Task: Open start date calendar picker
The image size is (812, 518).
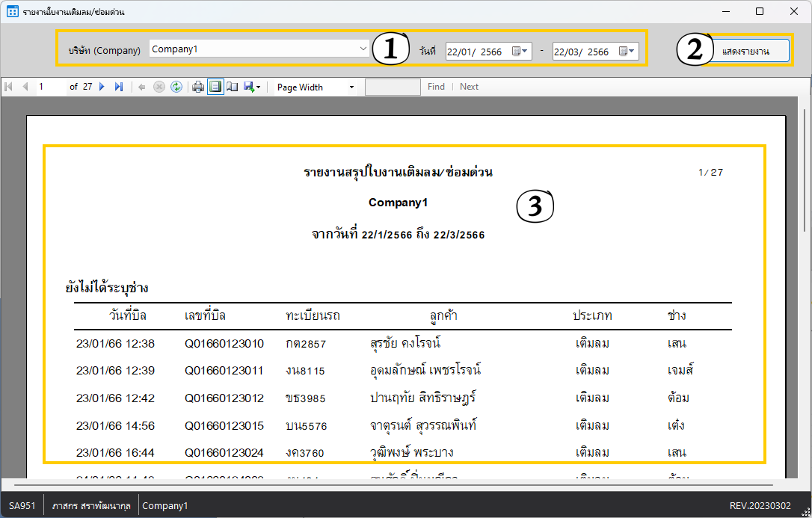Action: click(520, 52)
